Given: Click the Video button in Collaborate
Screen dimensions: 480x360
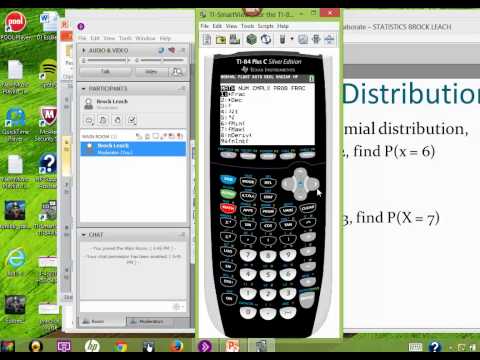Looking at the screenshot, I should (x=151, y=72).
